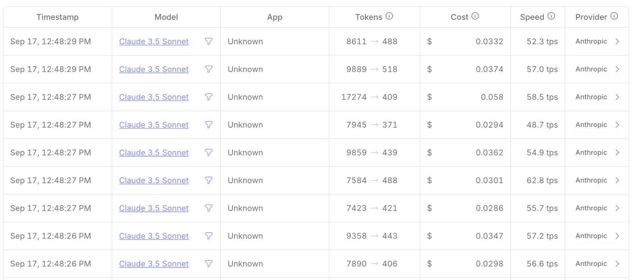The image size is (644, 280).
Task: Click Anthropic provider on the 0.0301 cost row
Action: [591, 180]
